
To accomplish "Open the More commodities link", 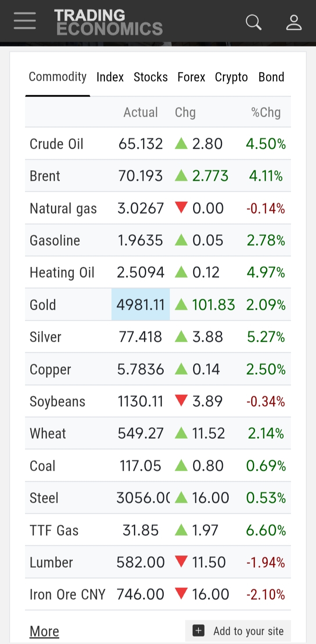I will point(44,631).
